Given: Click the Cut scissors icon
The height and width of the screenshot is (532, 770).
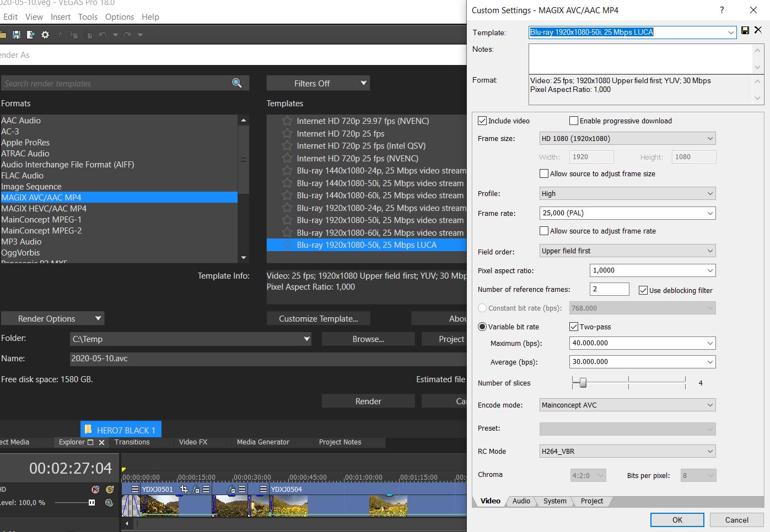Looking at the screenshot, I should [x=60, y=35].
